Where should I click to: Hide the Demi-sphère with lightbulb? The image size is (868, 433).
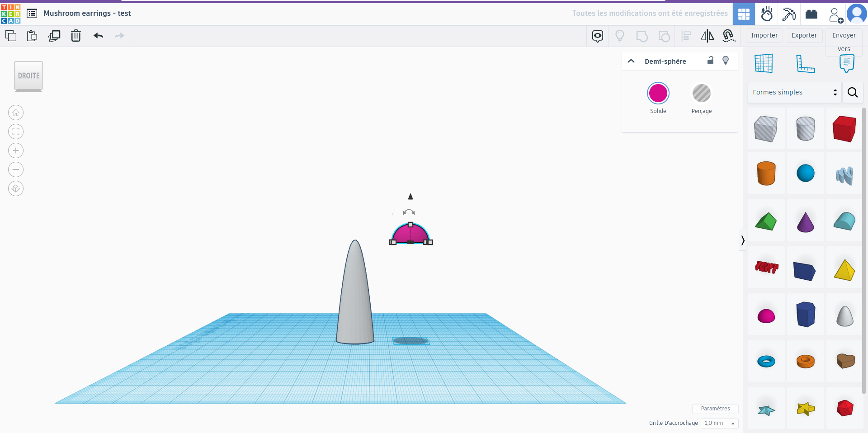point(726,61)
